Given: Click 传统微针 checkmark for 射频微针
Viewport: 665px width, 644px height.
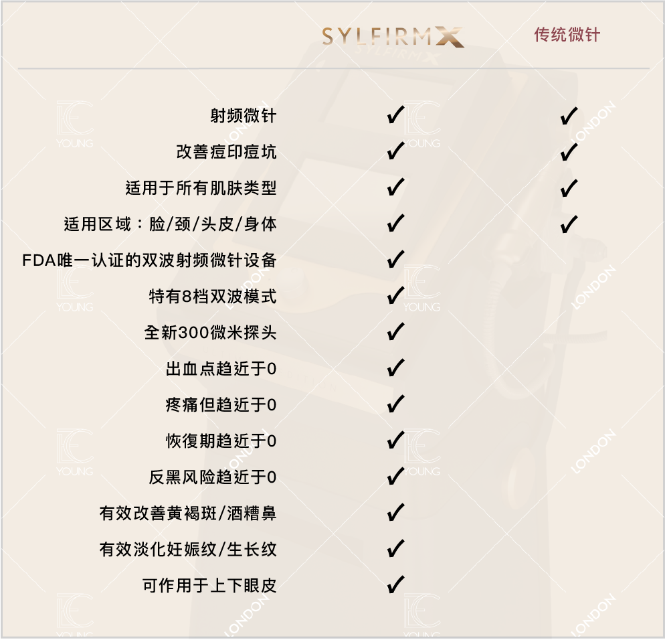Looking at the screenshot, I should click(569, 116).
